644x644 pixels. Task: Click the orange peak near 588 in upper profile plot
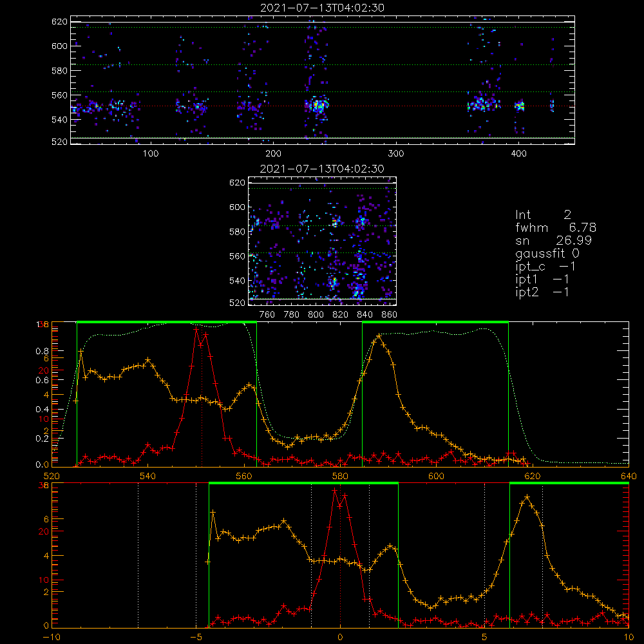[x=378, y=336]
